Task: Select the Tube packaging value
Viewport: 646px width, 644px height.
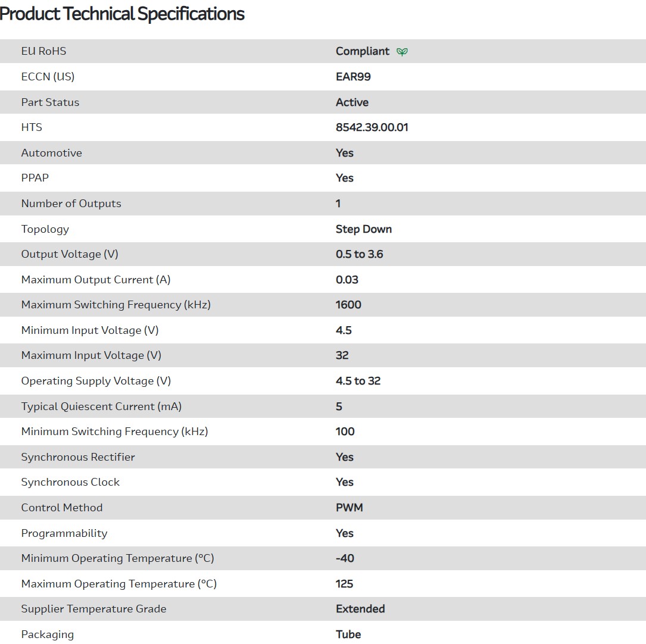Action: pyautogui.click(x=348, y=634)
